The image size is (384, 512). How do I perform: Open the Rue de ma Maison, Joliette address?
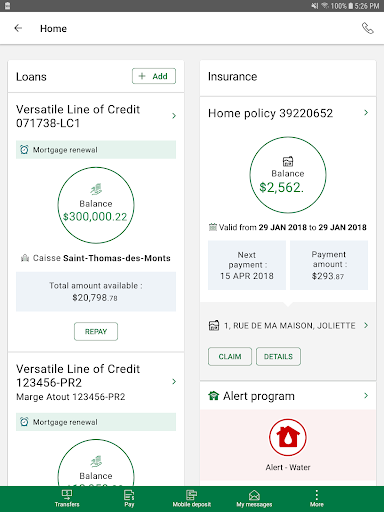288,325
